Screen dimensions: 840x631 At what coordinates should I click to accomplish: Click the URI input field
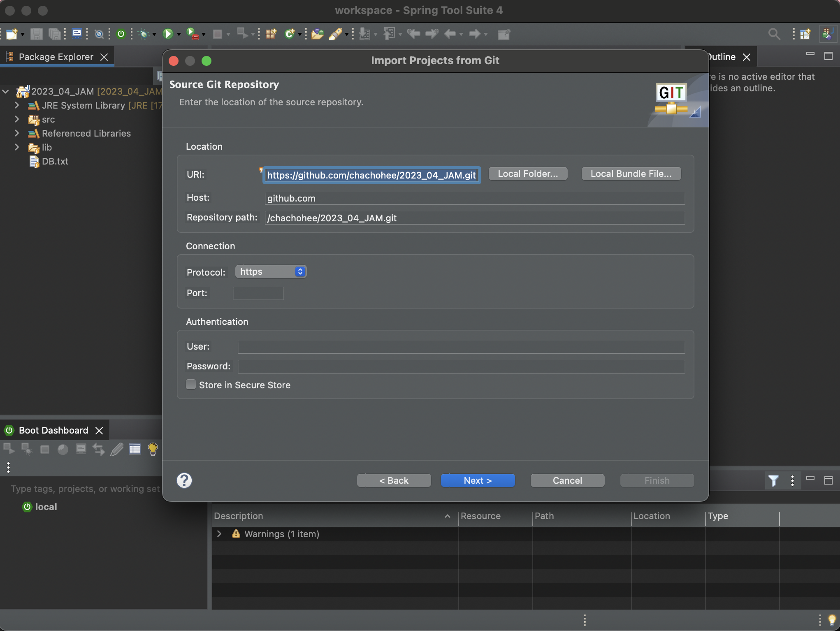[x=371, y=175]
